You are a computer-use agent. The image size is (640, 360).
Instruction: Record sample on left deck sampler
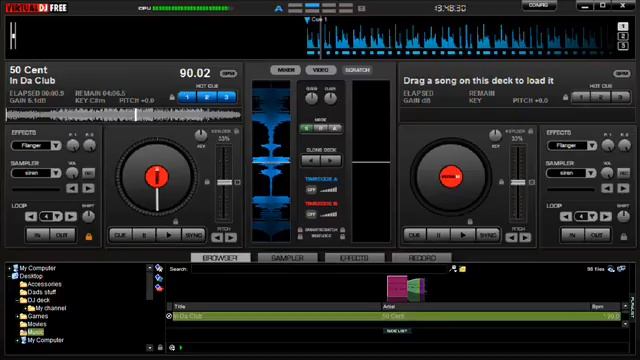(x=89, y=173)
